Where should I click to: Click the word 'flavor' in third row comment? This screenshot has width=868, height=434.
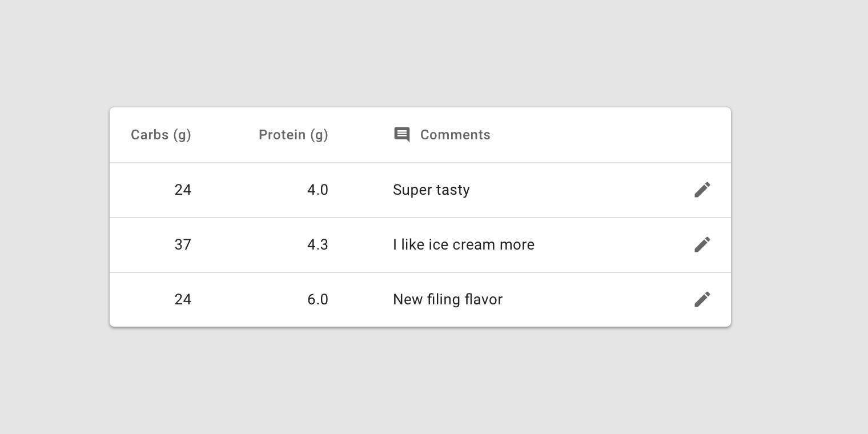tap(484, 299)
